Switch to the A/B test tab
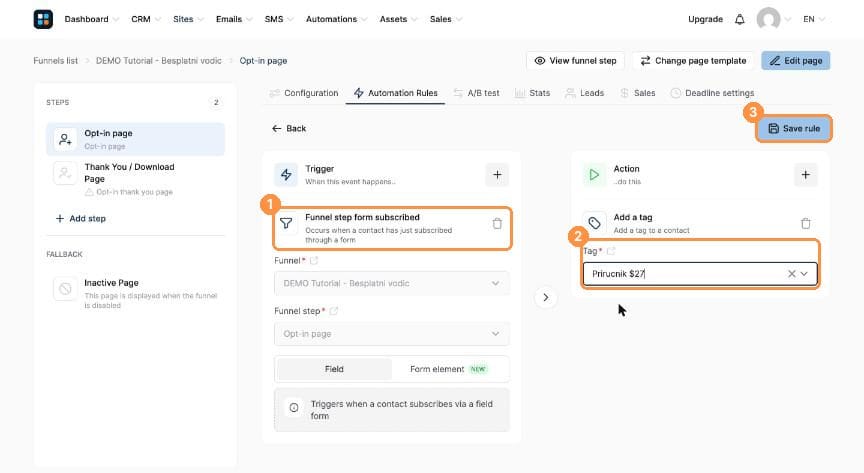864x473 pixels. click(476, 93)
